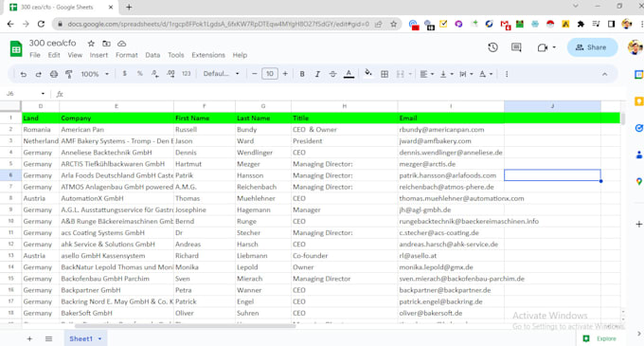
Task: Open the Extensions menu
Action: [x=208, y=55]
